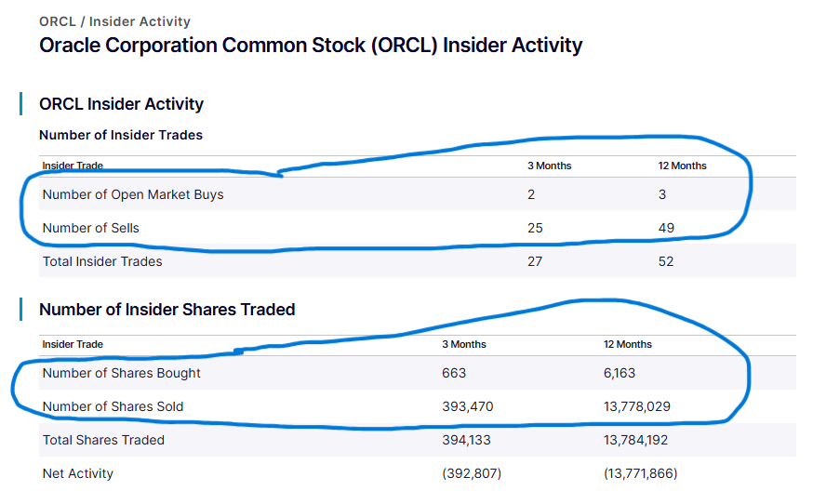Image resolution: width=813 pixels, height=504 pixels.
Task: Click the net activity value (13,771,866)
Action: [640, 473]
